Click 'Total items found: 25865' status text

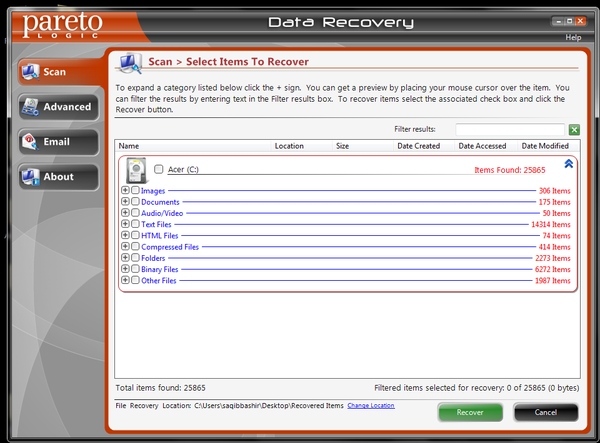160,388
